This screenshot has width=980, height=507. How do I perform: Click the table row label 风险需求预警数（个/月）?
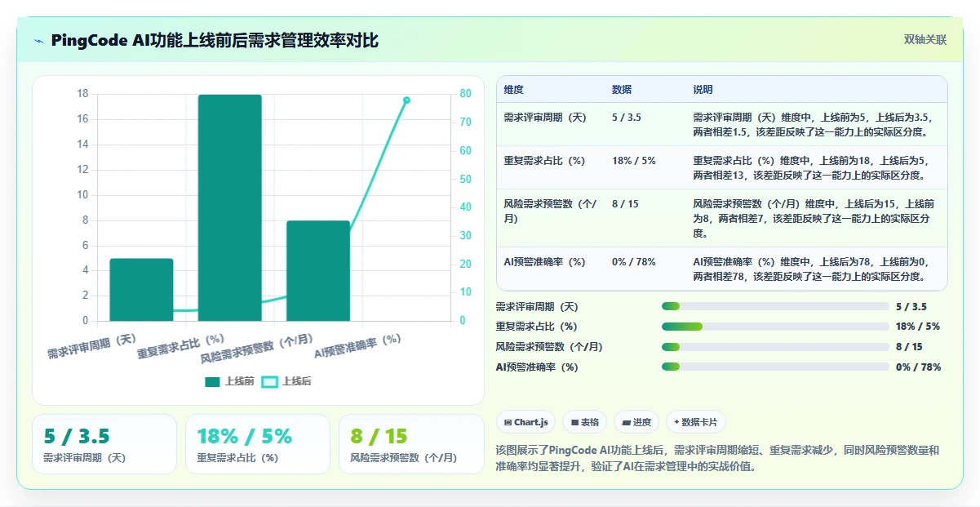tap(551, 211)
